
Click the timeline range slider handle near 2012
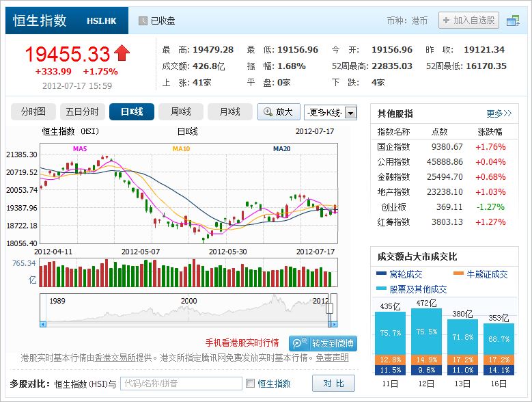pyautogui.click(x=329, y=308)
